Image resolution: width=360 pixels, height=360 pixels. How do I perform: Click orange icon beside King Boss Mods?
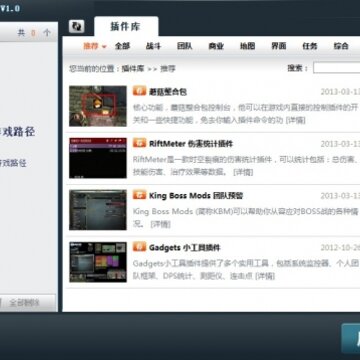(139, 194)
